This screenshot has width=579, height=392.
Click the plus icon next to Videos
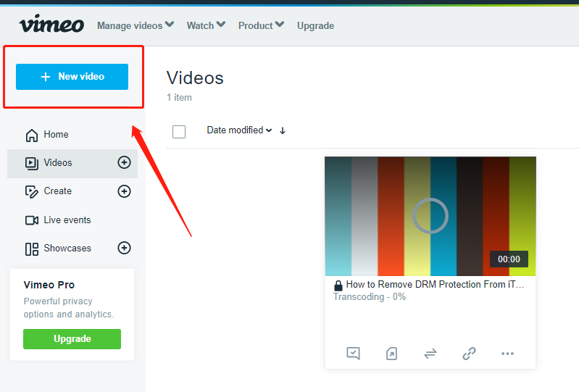point(124,162)
